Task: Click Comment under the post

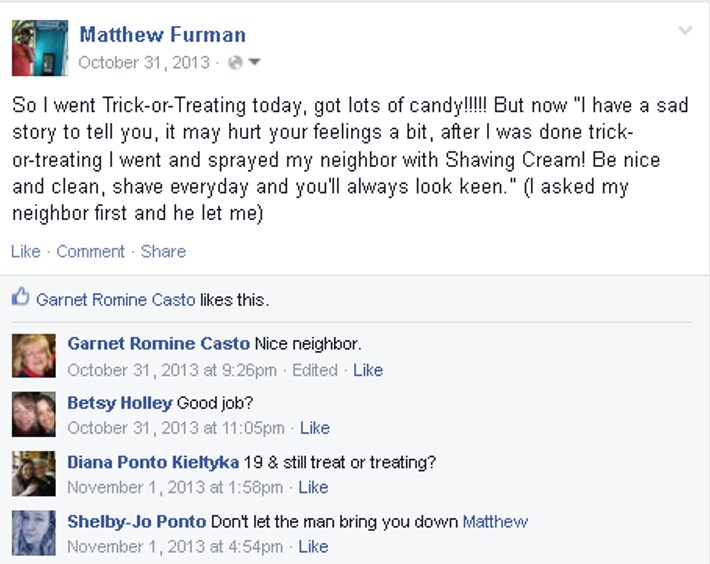Action: tap(91, 252)
